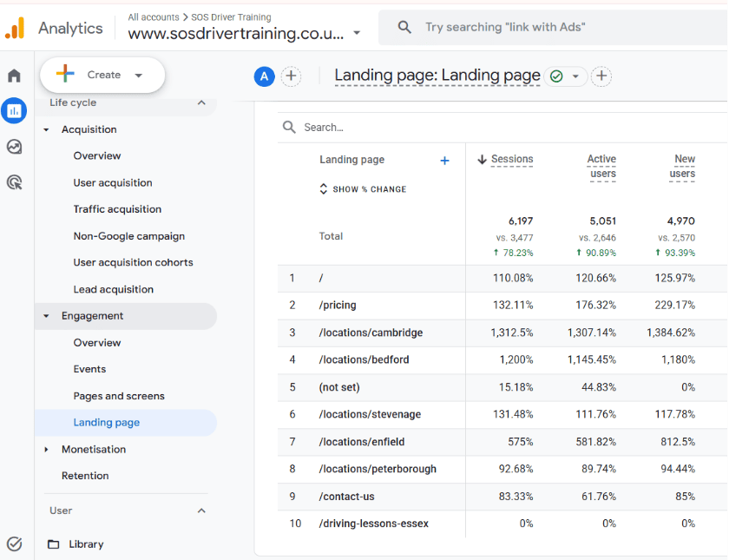Click total Sessions value 6,197
This screenshot has height=560, width=729.
(x=521, y=221)
